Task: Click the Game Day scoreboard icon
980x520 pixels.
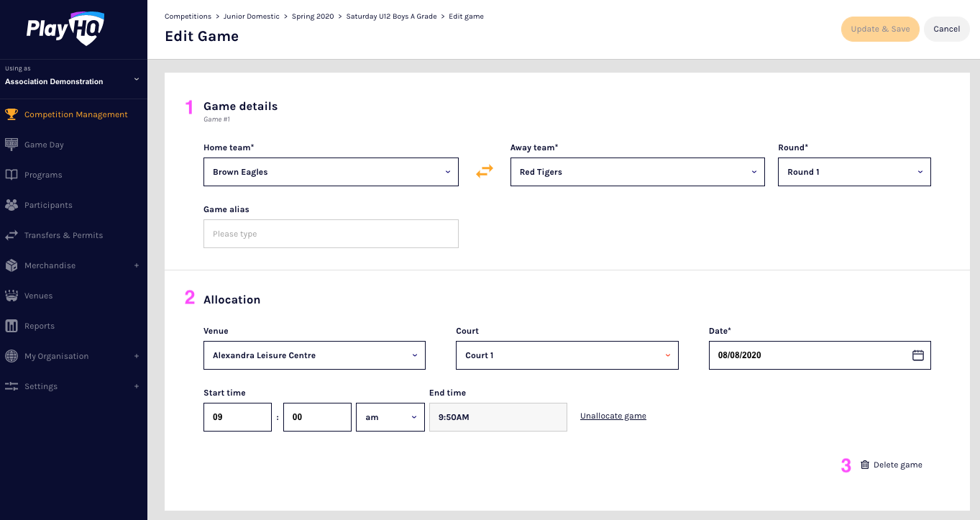Action: click(11, 145)
